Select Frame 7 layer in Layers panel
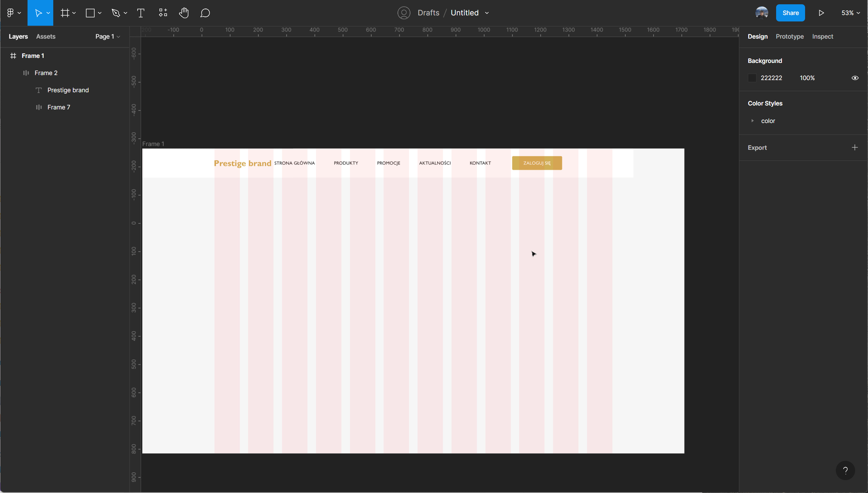 pos(58,107)
